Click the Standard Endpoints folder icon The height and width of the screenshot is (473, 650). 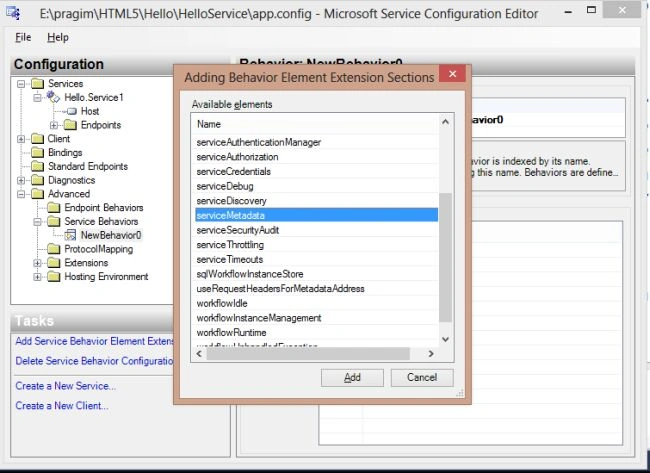click(x=38, y=166)
